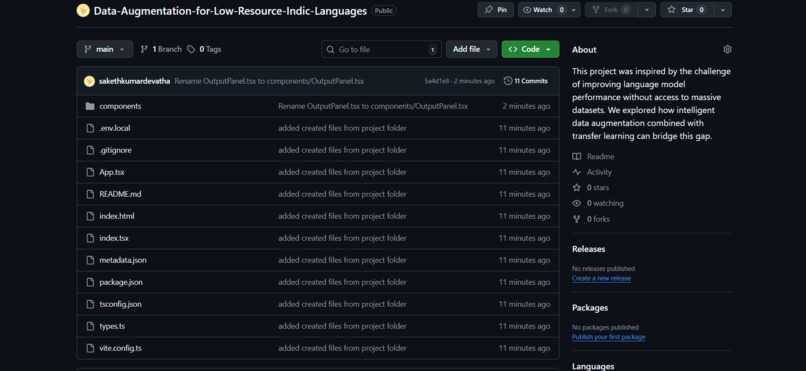This screenshot has width=806, height=371.
Task: Open the Releases heading link
Action: pos(589,249)
